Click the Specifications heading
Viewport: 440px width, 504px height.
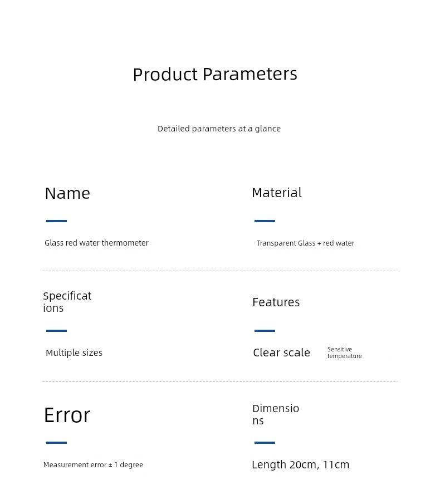[x=67, y=302]
